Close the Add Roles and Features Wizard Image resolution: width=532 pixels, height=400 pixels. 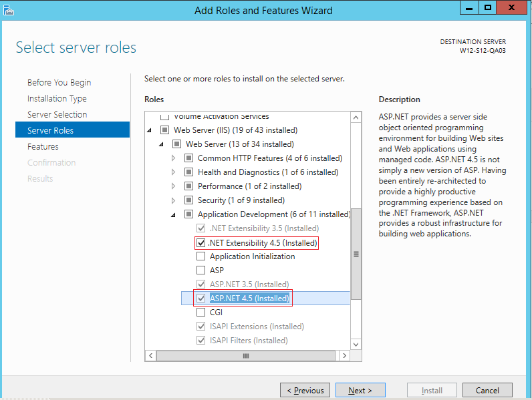(x=512, y=7)
